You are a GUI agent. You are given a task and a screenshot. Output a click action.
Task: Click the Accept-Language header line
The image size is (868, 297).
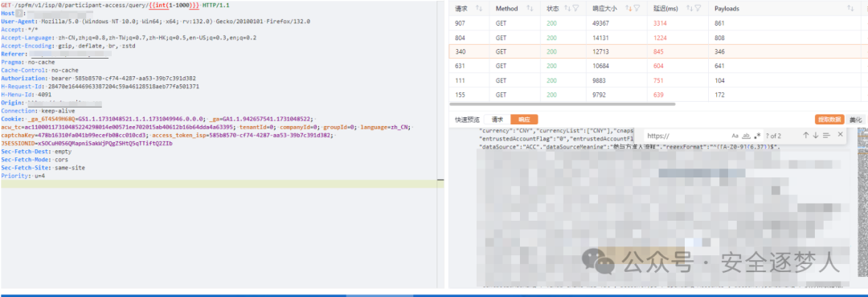[129, 38]
